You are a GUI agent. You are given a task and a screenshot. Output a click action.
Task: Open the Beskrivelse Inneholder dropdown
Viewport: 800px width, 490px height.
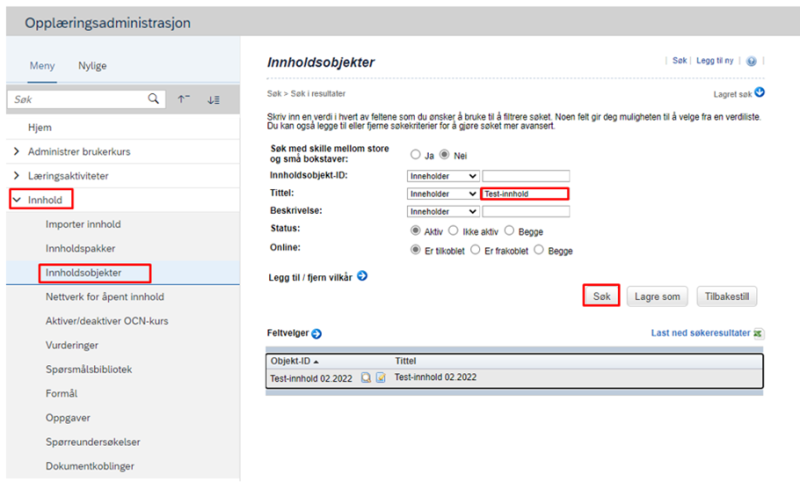tap(443, 211)
